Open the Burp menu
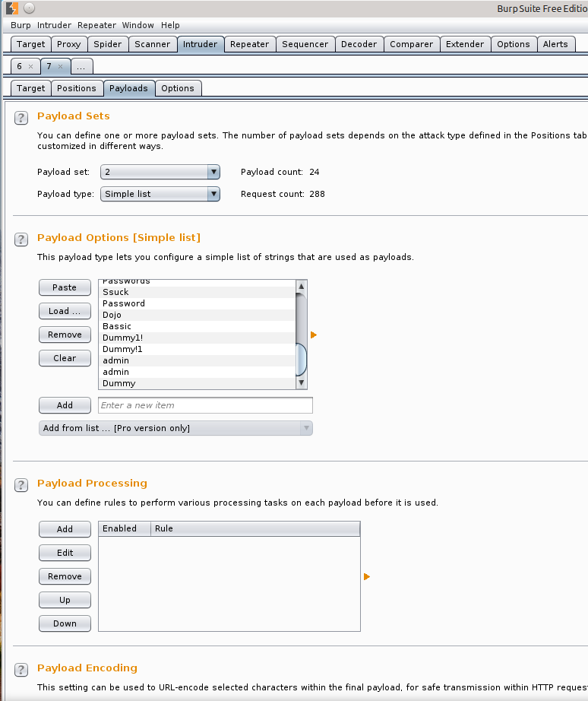588x701 pixels. coord(21,26)
